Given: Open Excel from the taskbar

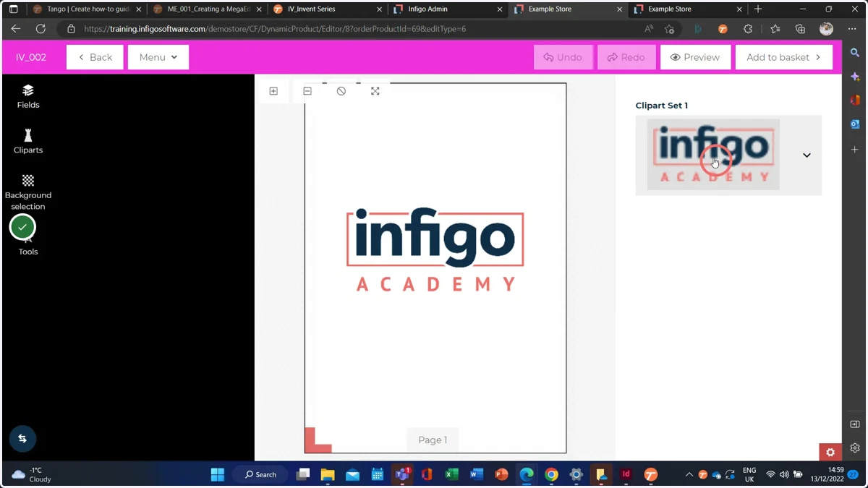Looking at the screenshot, I should 451,474.
